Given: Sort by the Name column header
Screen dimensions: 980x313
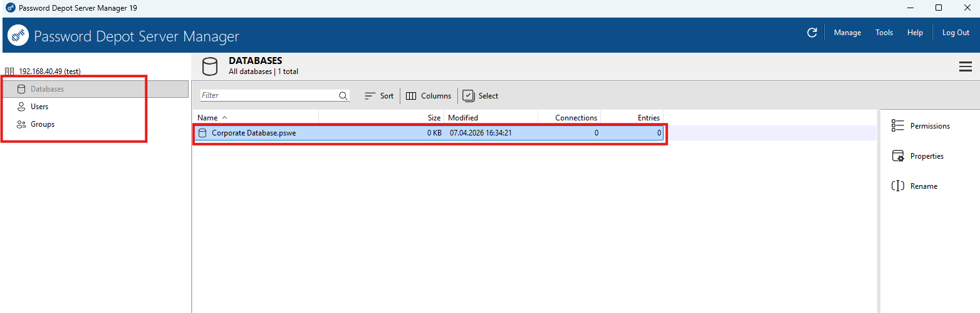Looking at the screenshot, I should coord(256,117).
